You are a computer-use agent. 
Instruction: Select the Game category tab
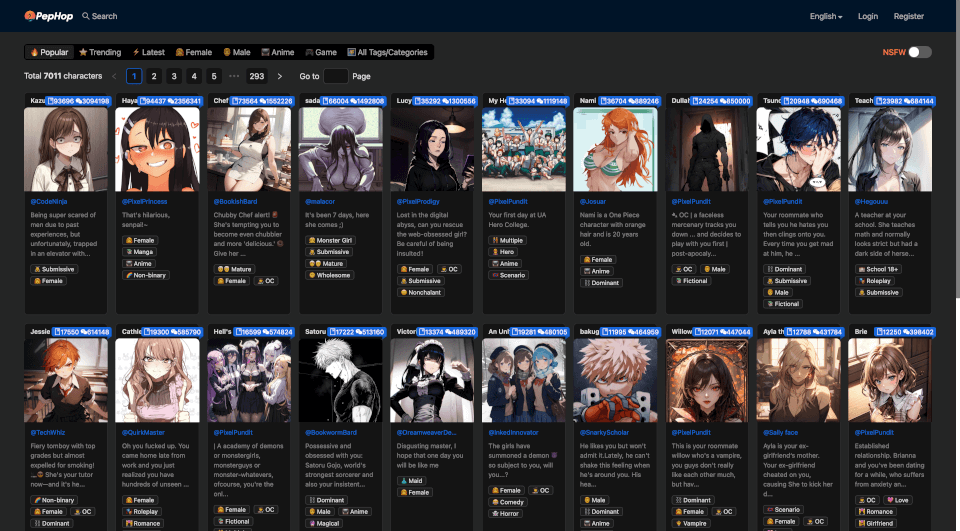coord(321,52)
